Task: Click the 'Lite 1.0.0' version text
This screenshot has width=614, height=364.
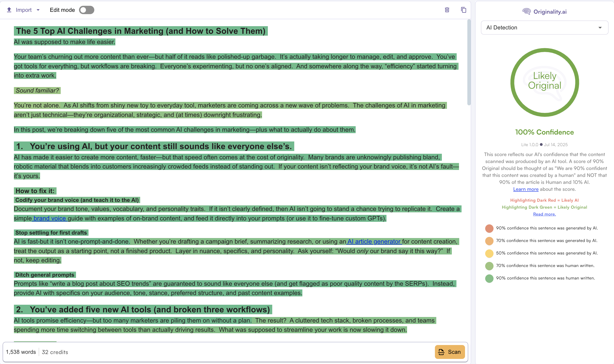Action: pyautogui.click(x=530, y=145)
